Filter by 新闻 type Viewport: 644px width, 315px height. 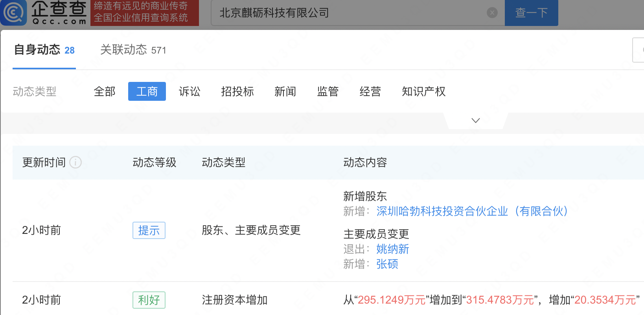click(x=285, y=91)
